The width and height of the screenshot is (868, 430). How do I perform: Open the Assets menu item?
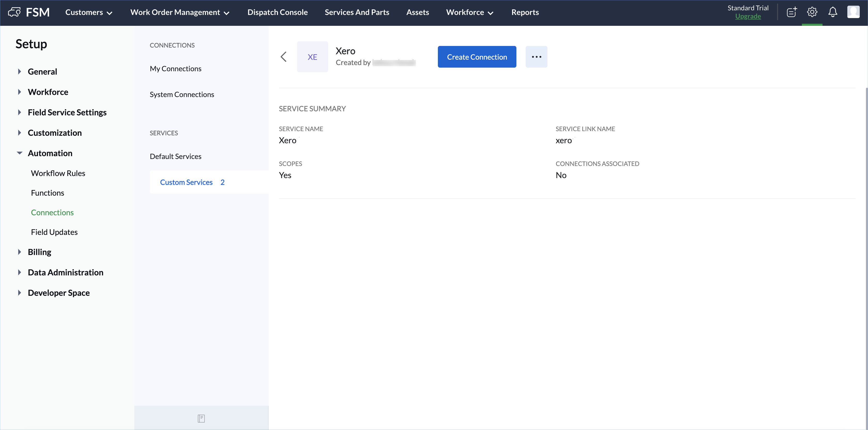(417, 12)
